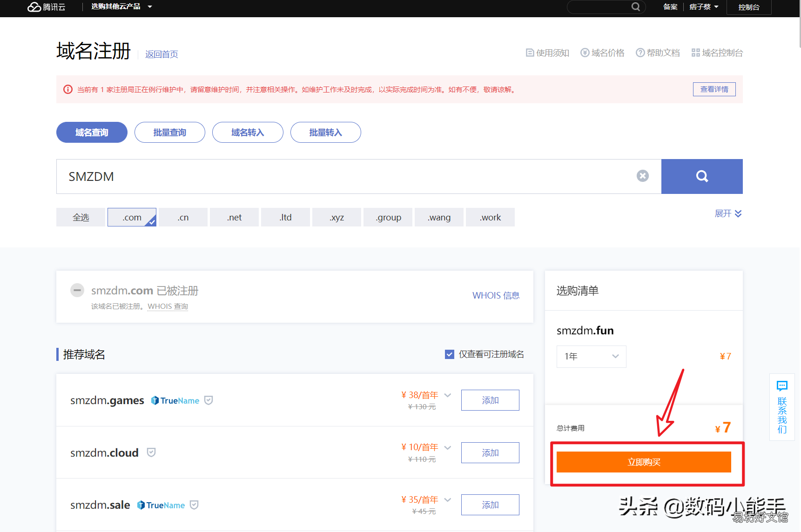The height and width of the screenshot is (532, 801).
Task: Click the ¥ 10/首年 price
Action: [419, 447]
